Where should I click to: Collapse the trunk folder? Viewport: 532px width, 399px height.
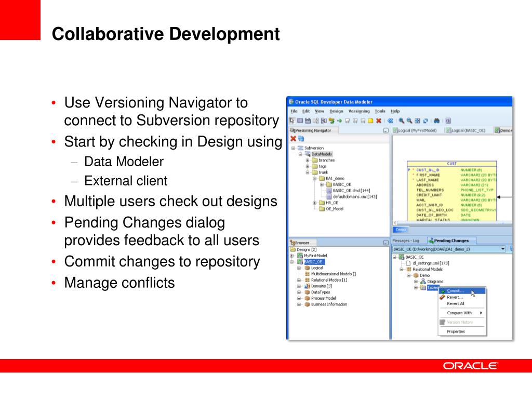[x=308, y=172]
